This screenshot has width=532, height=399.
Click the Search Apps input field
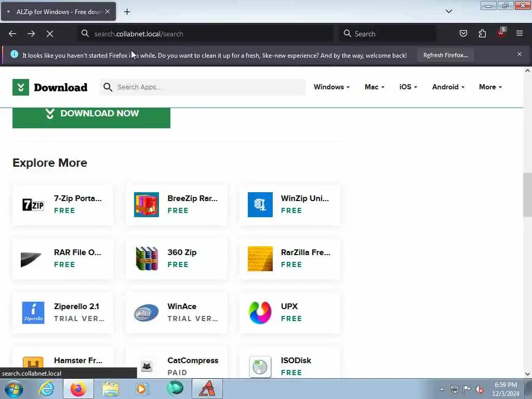coord(203,87)
